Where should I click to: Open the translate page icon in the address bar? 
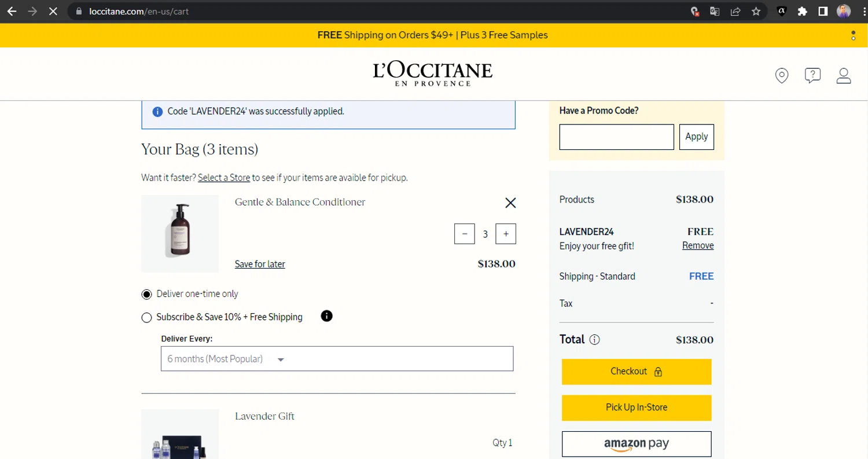[x=715, y=11]
